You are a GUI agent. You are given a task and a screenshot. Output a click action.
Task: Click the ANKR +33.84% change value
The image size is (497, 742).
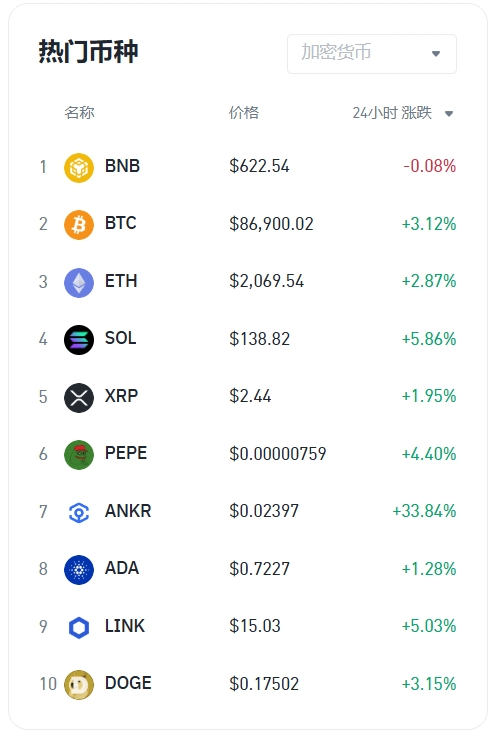pos(424,511)
